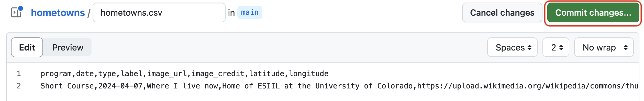This screenshot has height=101, width=644.
Task: Open the Spaces indent mode dropdown
Action: tap(512, 47)
